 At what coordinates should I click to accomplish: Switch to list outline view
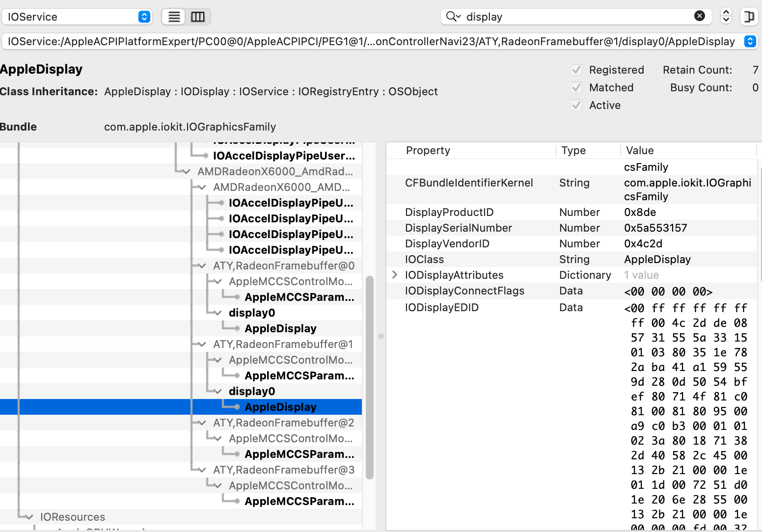point(174,17)
